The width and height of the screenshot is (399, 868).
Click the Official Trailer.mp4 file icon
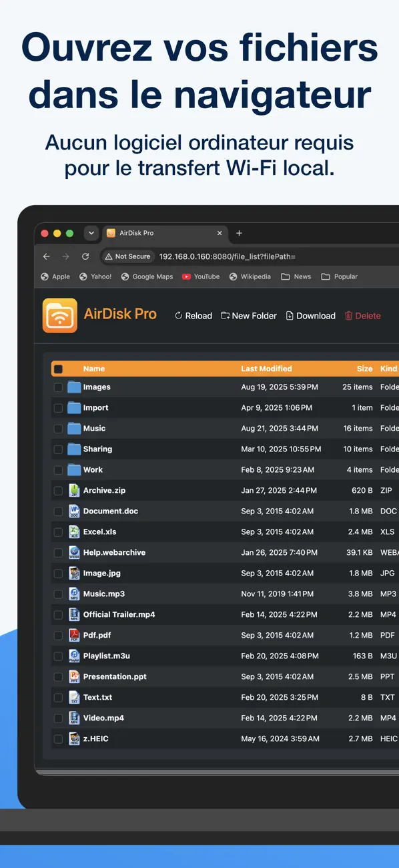[74, 615]
